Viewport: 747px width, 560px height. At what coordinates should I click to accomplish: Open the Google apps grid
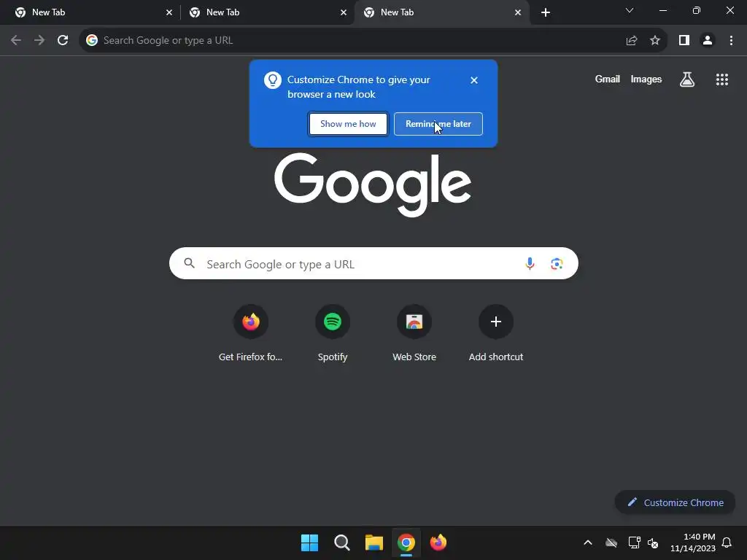721,79
